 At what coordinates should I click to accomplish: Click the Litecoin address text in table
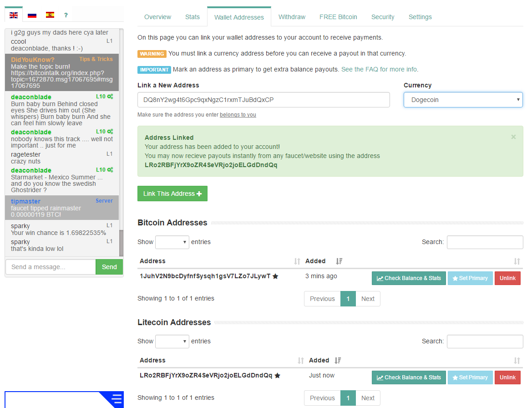tap(206, 375)
